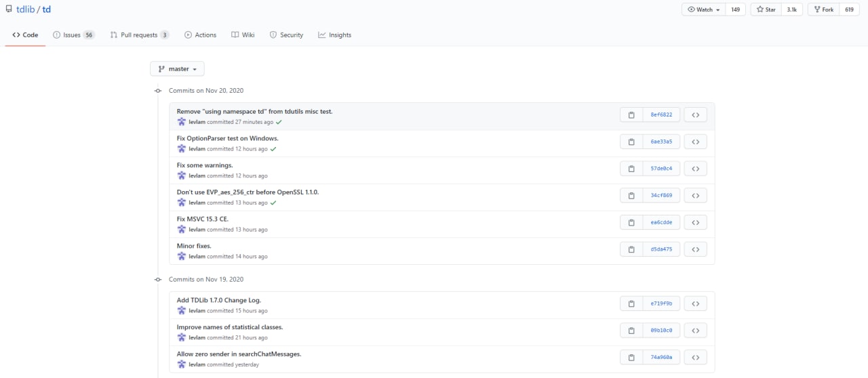868x378 pixels.
Task: Click levlam author name on 'Add TDLib 1.7.0' commit
Action: coord(197,311)
